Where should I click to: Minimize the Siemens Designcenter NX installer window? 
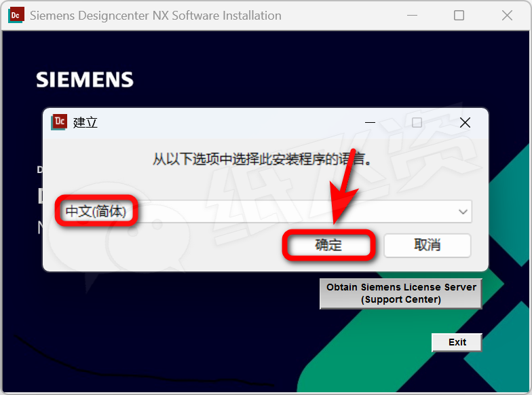[x=412, y=16]
